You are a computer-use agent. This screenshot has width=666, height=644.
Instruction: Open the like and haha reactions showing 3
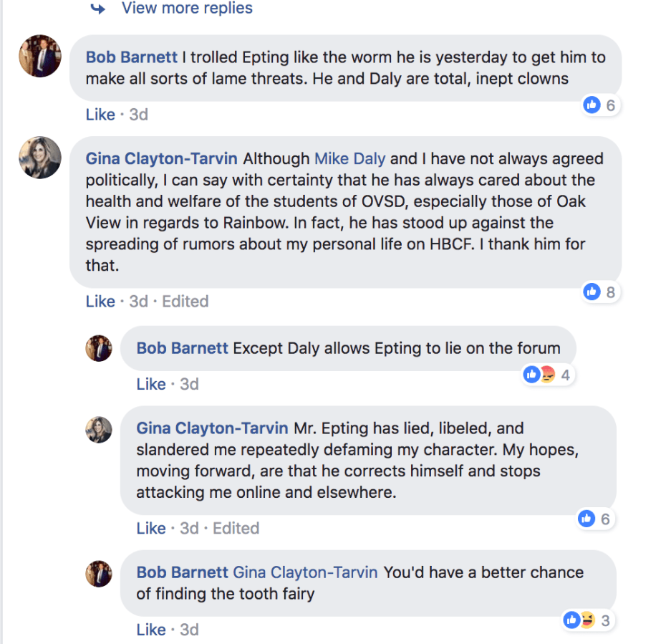[579, 620]
